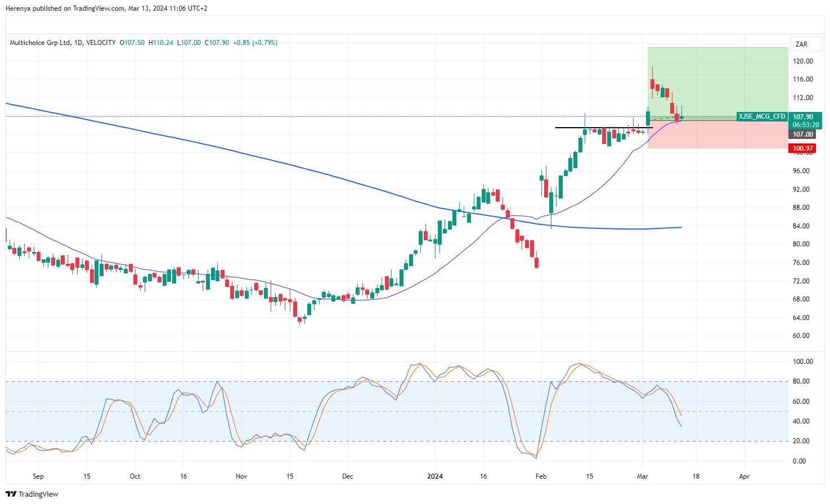Click the oscillator 20.00 axis label
The image size is (830, 504).
click(801, 441)
